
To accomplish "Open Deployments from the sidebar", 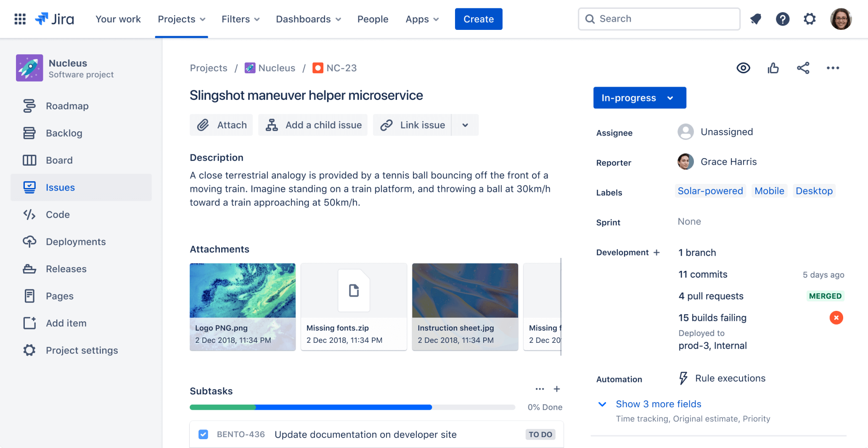I will coord(75,241).
